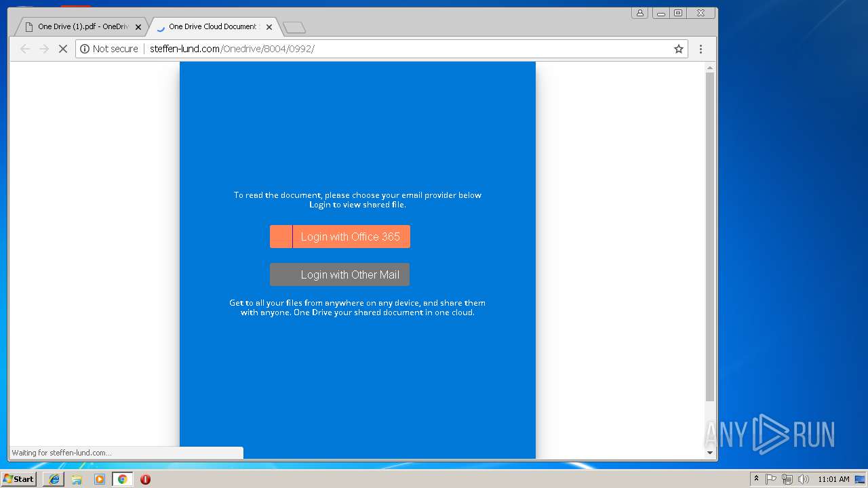Click the scrollbar down arrow
Viewport: 868px width, 488px height.
point(710,453)
